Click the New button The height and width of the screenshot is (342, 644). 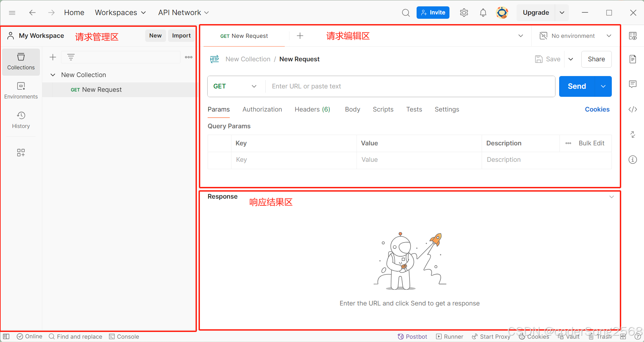pos(155,36)
